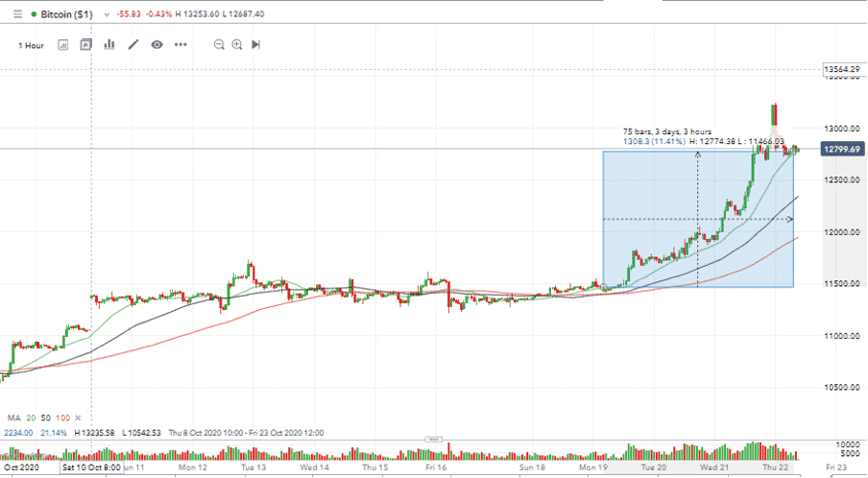Click the 10000 volume axis label
Viewport: 868px width, 478px height.
[x=848, y=444]
